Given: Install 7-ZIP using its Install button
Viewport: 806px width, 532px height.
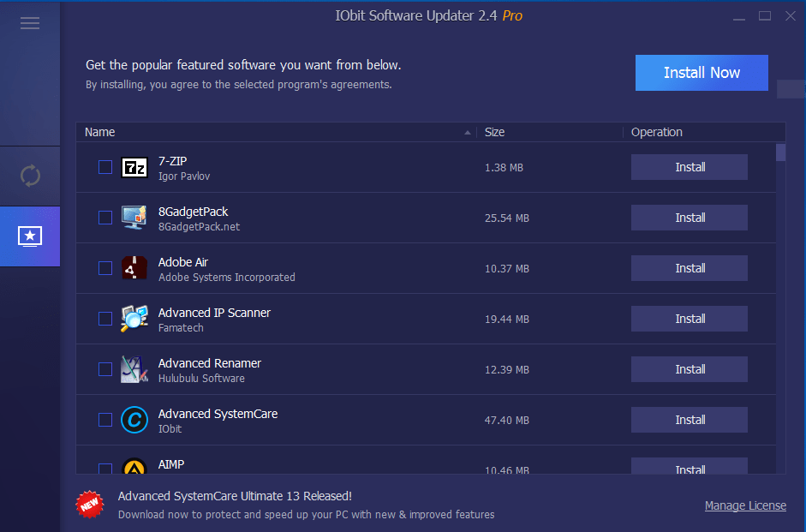Looking at the screenshot, I should click(x=689, y=167).
